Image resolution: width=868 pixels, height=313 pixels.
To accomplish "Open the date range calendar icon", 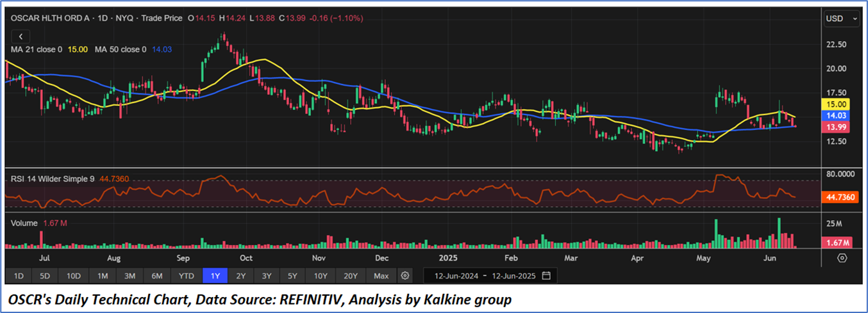I will click(546, 276).
